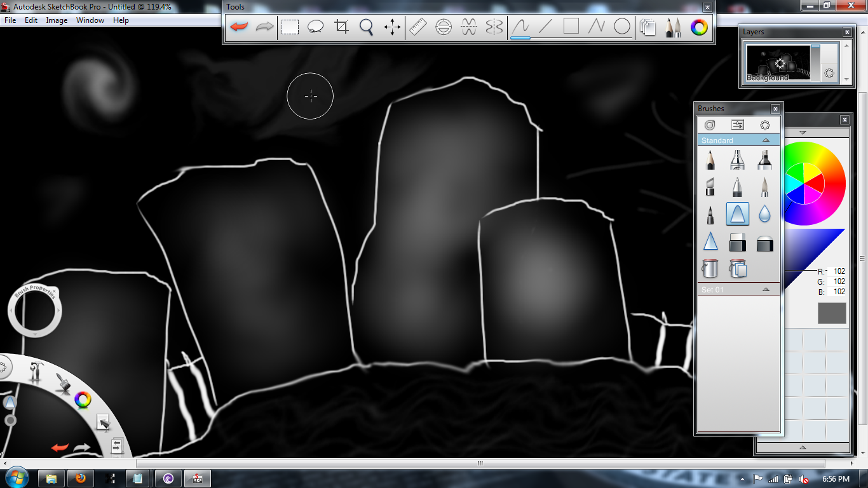Viewport: 868px width, 488px height.
Task: Click the current gray color swatch
Action: (x=832, y=313)
